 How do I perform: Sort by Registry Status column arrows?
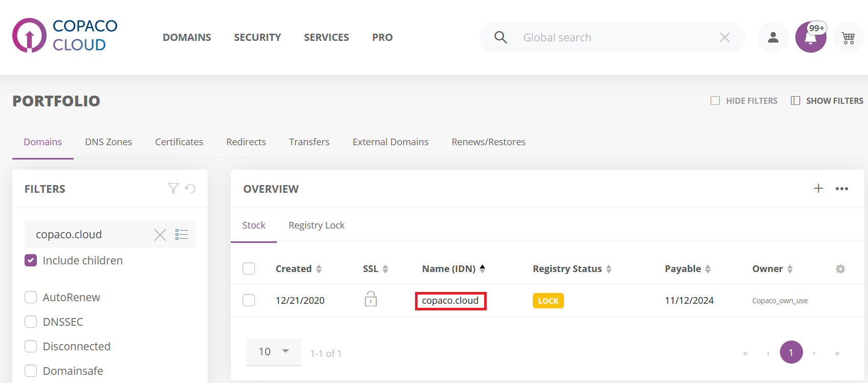tap(609, 269)
